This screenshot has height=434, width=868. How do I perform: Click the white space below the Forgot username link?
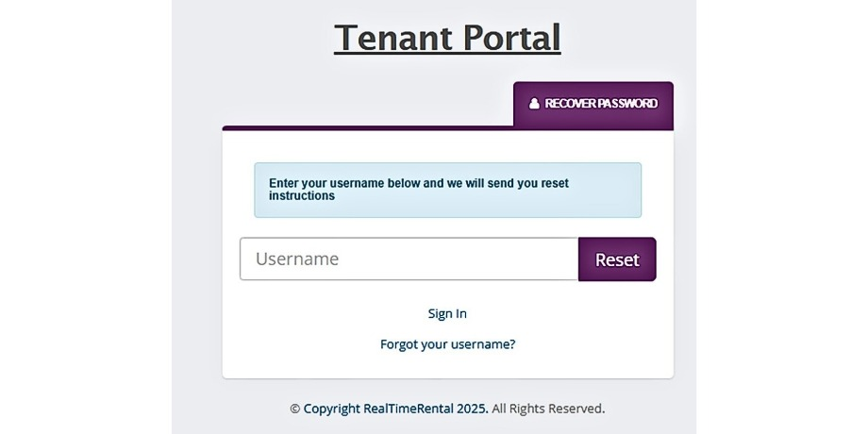click(447, 366)
